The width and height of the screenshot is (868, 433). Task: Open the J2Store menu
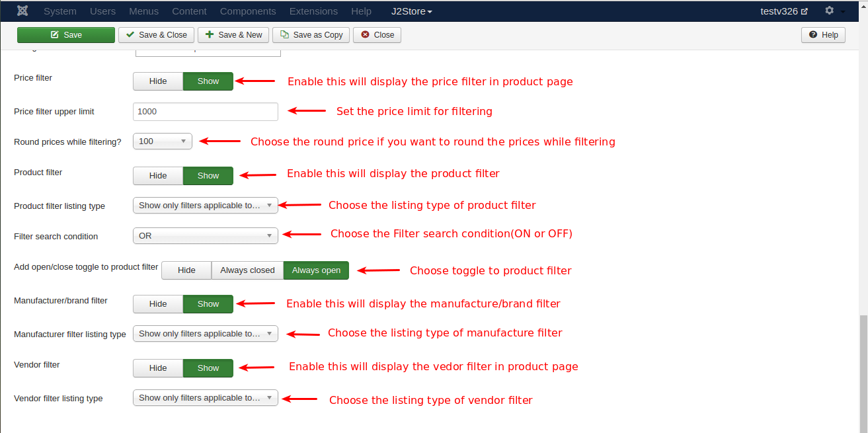(x=412, y=11)
